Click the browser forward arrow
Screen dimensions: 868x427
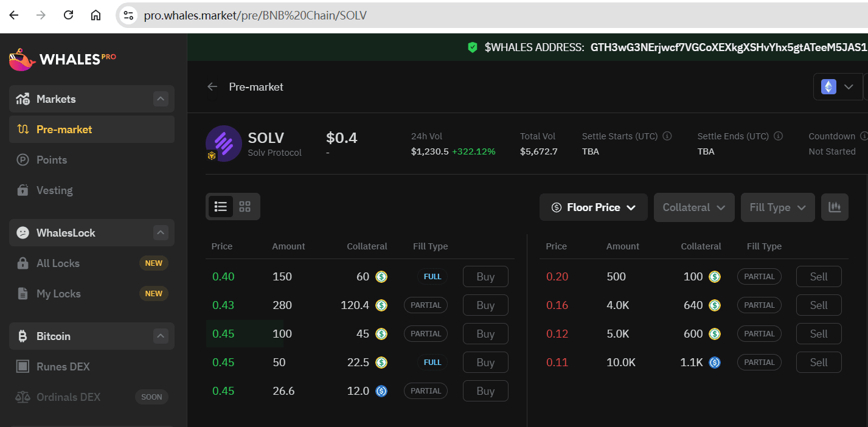point(41,15)
